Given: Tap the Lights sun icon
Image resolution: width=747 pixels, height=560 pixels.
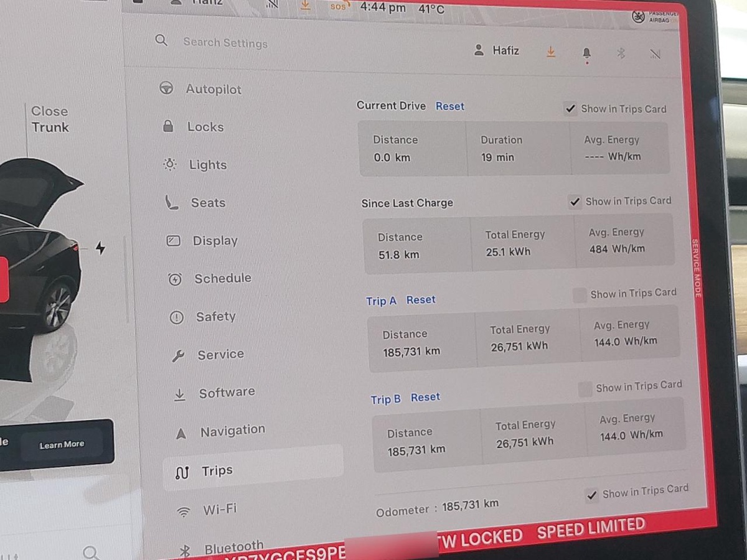Looking at the screenshot, I should point(170,164).
